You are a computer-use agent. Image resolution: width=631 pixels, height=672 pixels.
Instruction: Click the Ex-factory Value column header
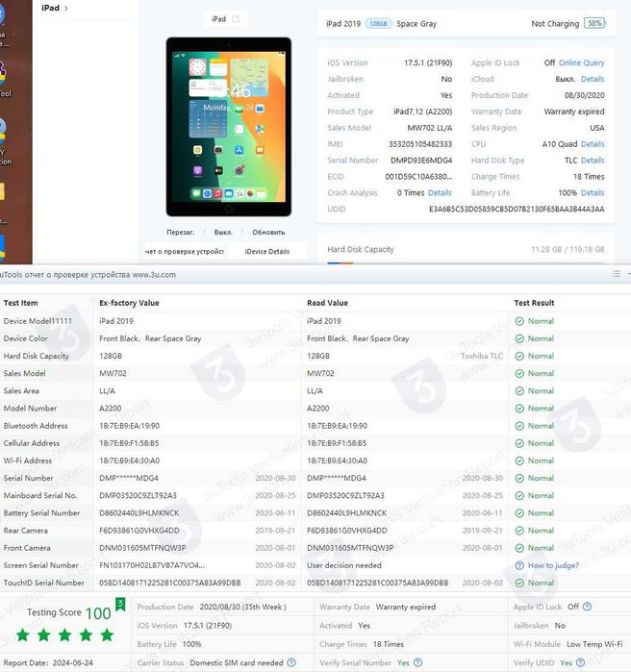129,303
